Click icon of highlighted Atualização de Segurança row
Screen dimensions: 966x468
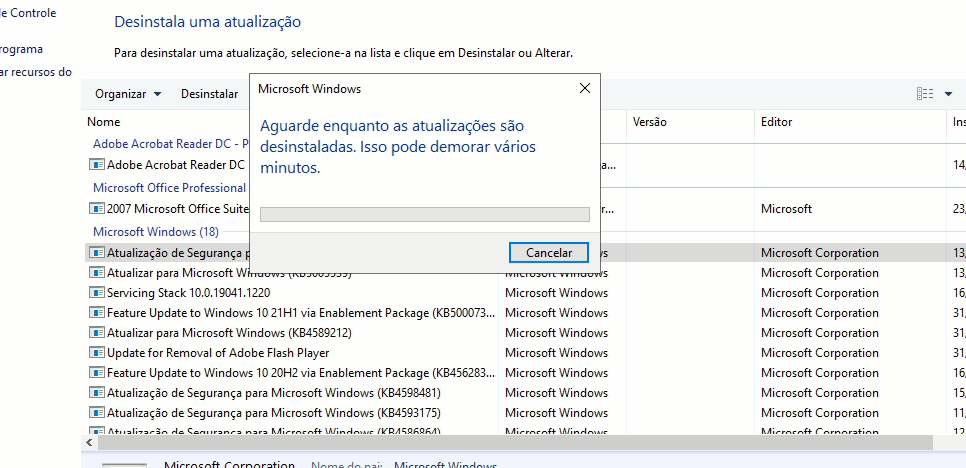pyautogui.click(x=97, y=252)
